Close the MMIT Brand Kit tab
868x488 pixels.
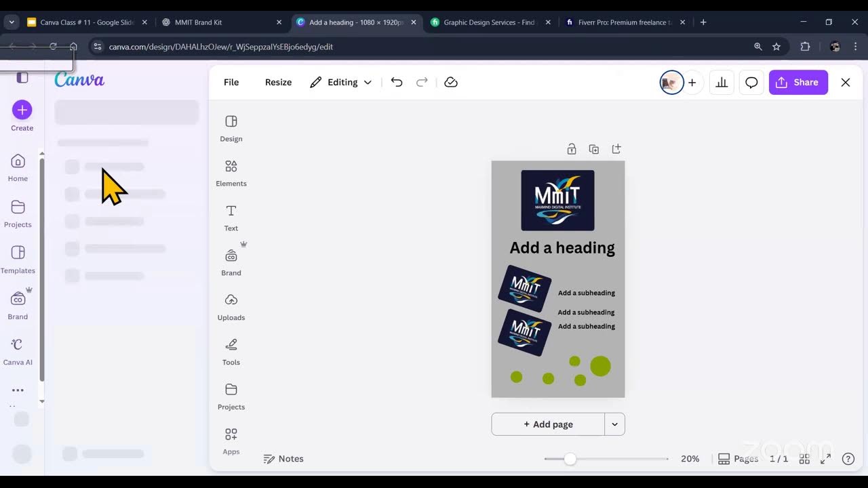(x=279, y=22)
